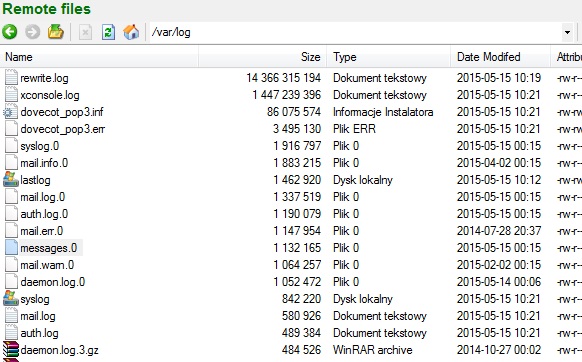The image size is (582, 362).
Task: Sort by the Size column header
Action: point(263,57)
